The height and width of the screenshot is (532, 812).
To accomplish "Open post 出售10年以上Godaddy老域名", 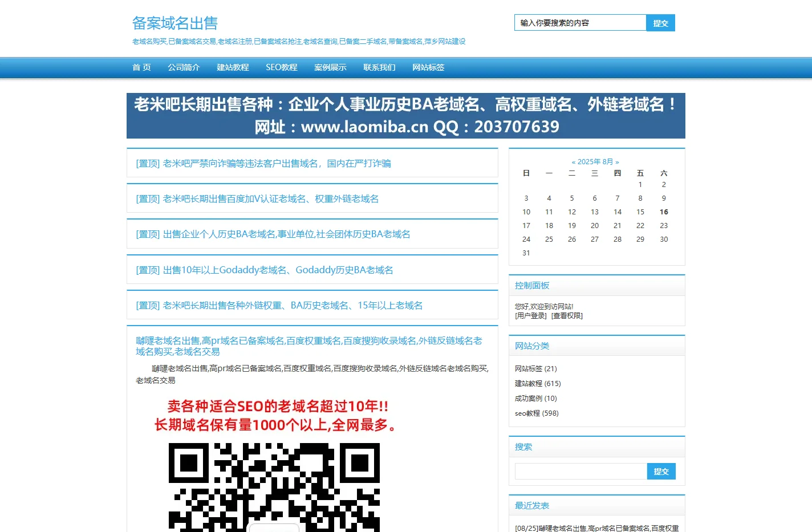I will 265,270.
